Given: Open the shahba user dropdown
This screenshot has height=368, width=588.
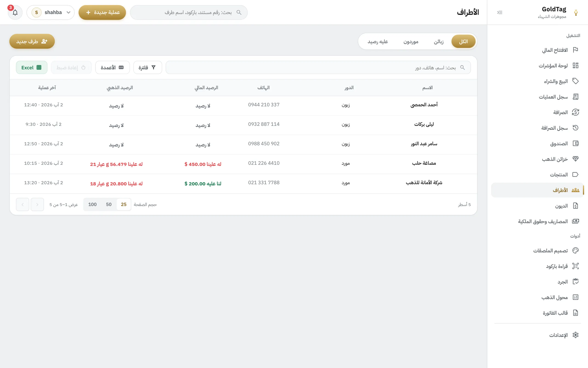Looking at the screenshot, I should [x=51, y=12].
